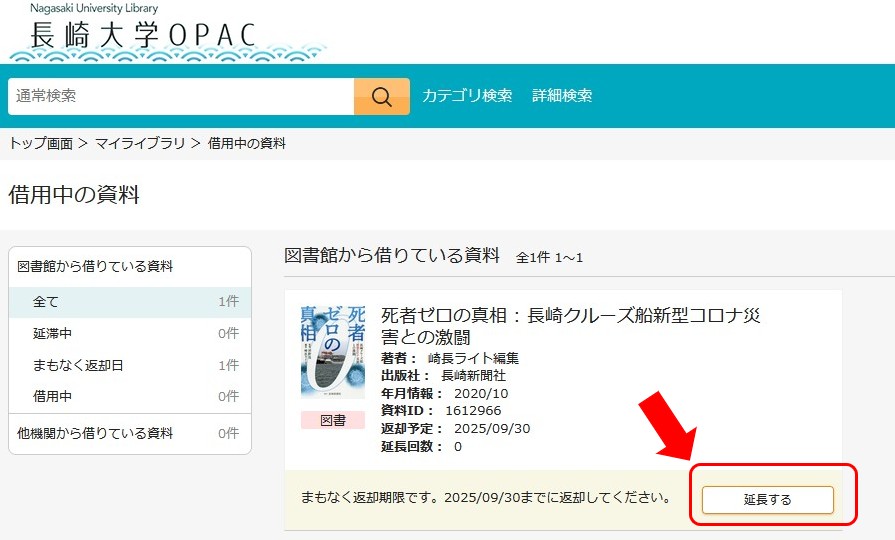
Task: Click the 借用中の資料 breadcrumb item
Action: tap(247, 144)
